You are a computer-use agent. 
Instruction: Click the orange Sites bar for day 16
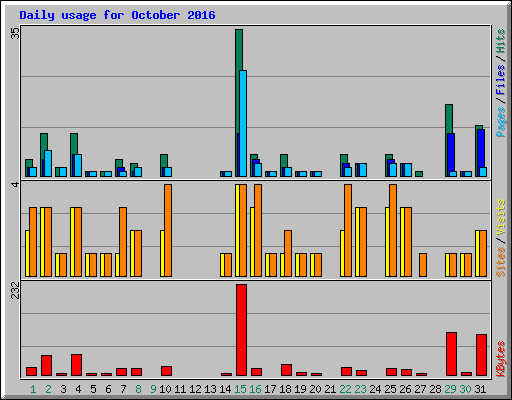258,230
